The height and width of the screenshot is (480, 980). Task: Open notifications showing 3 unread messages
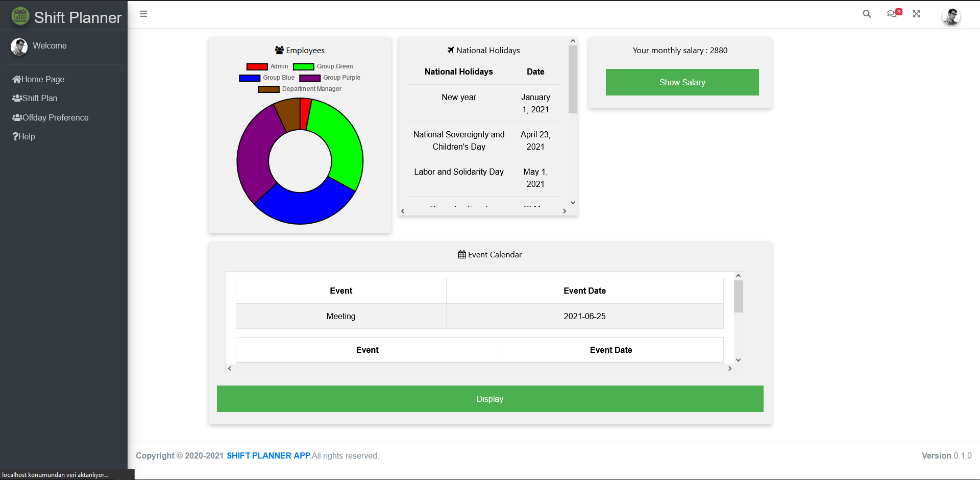click(891, 14)
